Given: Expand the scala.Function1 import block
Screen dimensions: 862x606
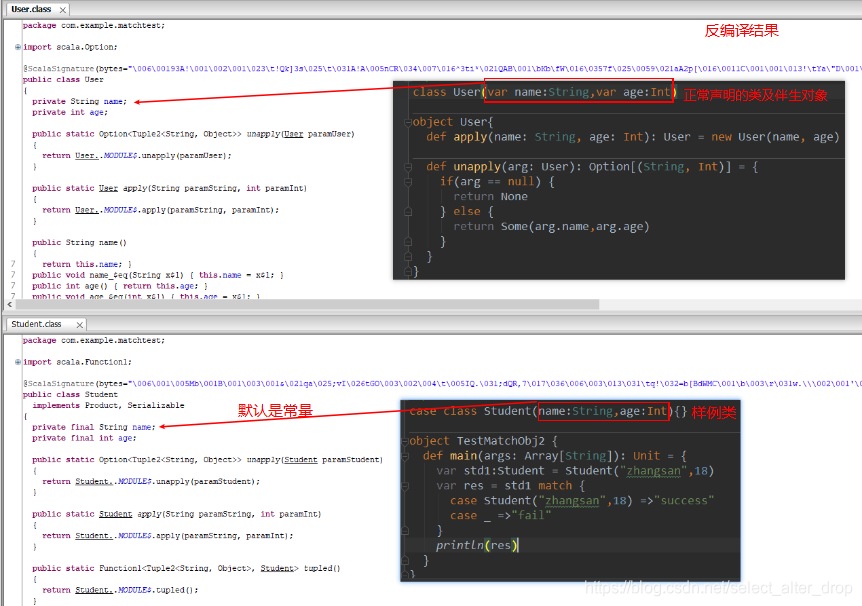Looking at the screenshot, I should pos(18,362).
